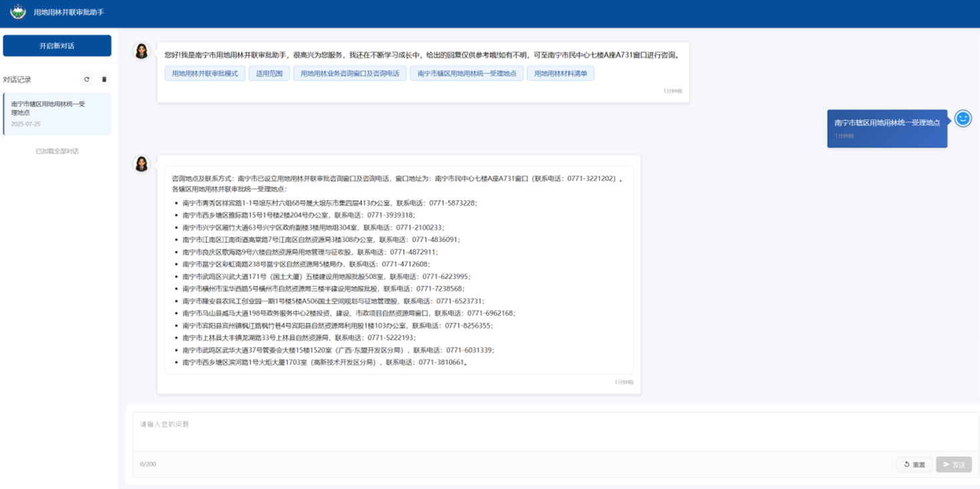Click the user smiley avatar icon
Viewport: 980px width, 489px height.
pos(963,119)
